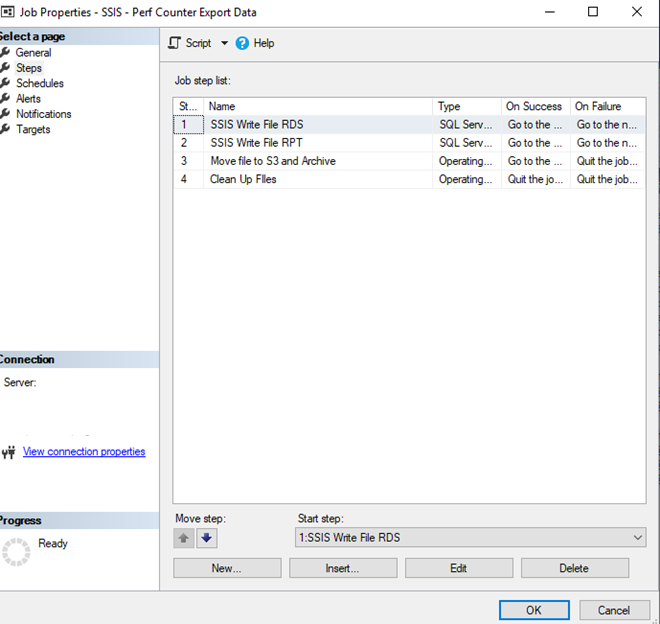
Task: Click step number 4 cell
Action: click(x=188, y=179)
